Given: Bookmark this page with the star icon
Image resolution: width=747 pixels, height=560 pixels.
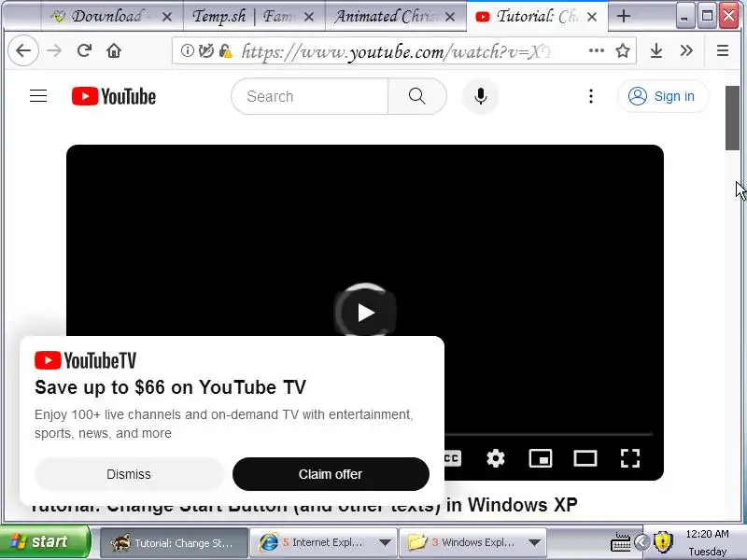Looking at the screenshot, I should coord(623,50).
